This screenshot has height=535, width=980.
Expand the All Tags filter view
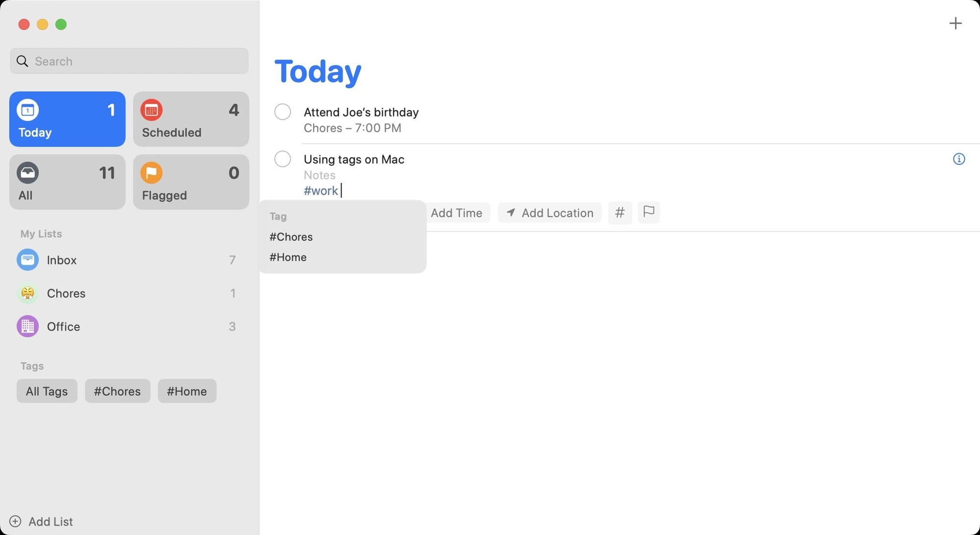(47, 391)
